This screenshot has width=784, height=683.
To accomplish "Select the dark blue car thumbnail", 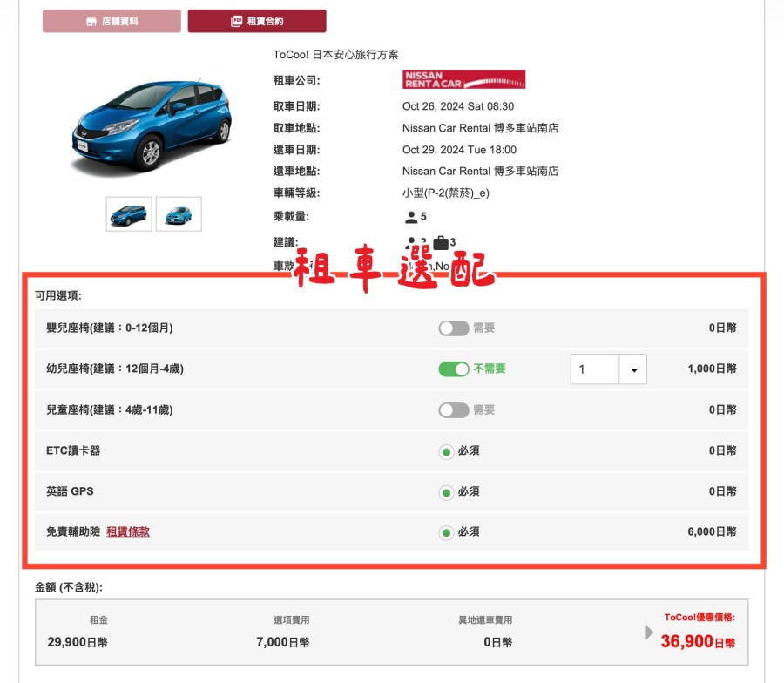I will point(129,214).
